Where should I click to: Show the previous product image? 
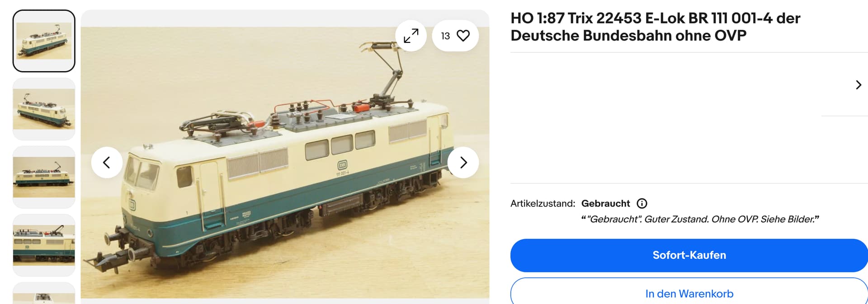pyautogui.click(x=107, y=163)
